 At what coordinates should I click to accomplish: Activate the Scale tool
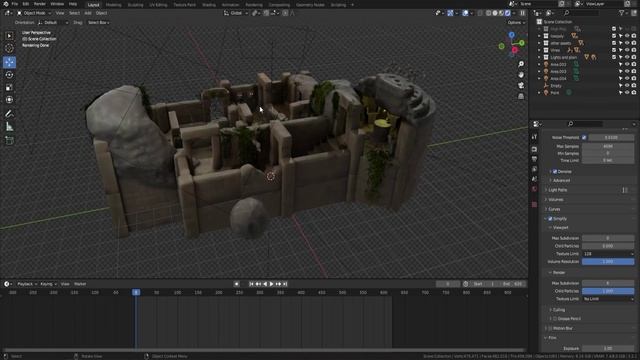[9, 87]
